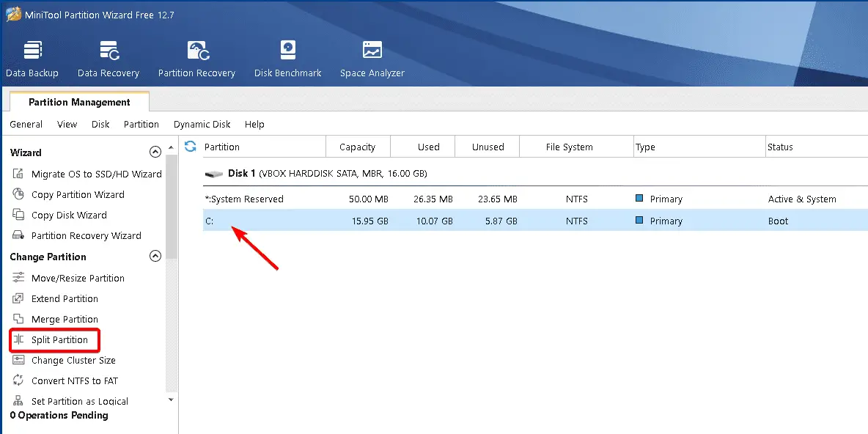Open the View menu
This screenshot has width=868, height=434.
tap(67, 124)
